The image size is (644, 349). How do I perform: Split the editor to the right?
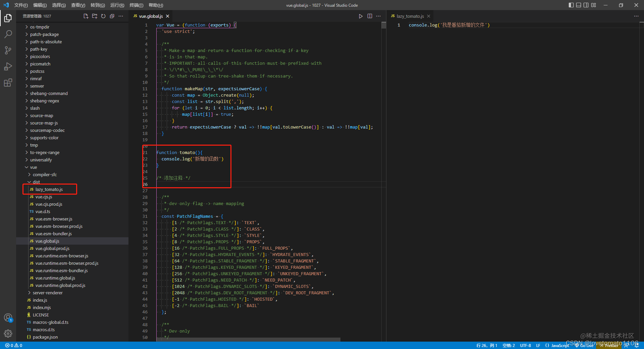point(370,16)
